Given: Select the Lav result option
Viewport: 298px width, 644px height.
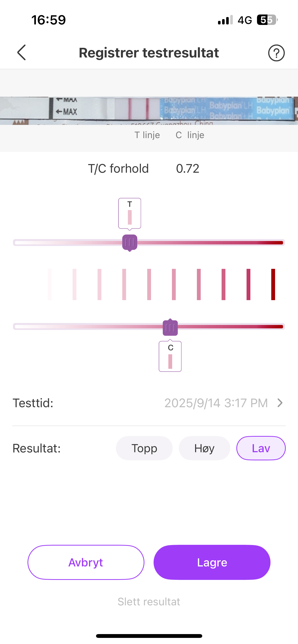Looking at the screenshot, I should (261, 448).
